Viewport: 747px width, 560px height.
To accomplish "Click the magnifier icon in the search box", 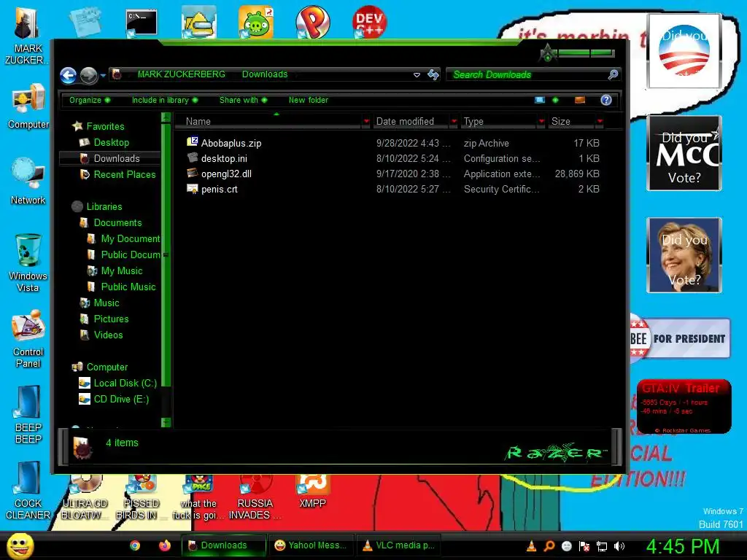I will click(x=613, y=74).
